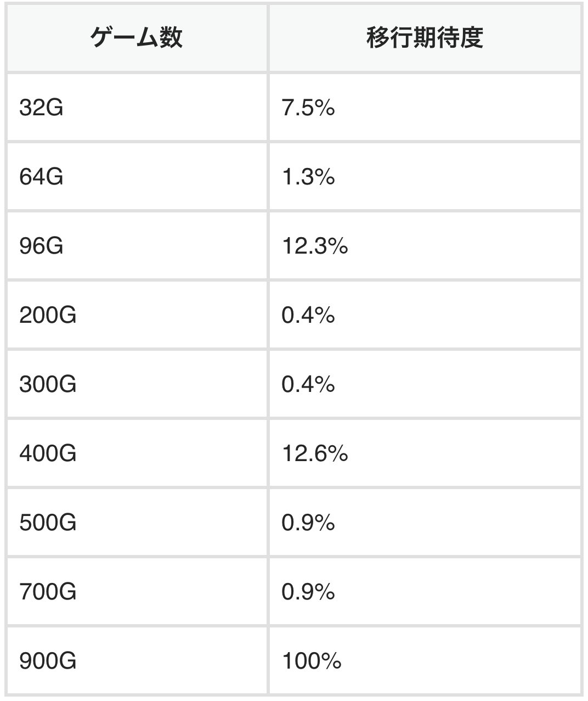Select the 300G cell
The width and height of the screenshot is (588, 701).
[137, 384]
